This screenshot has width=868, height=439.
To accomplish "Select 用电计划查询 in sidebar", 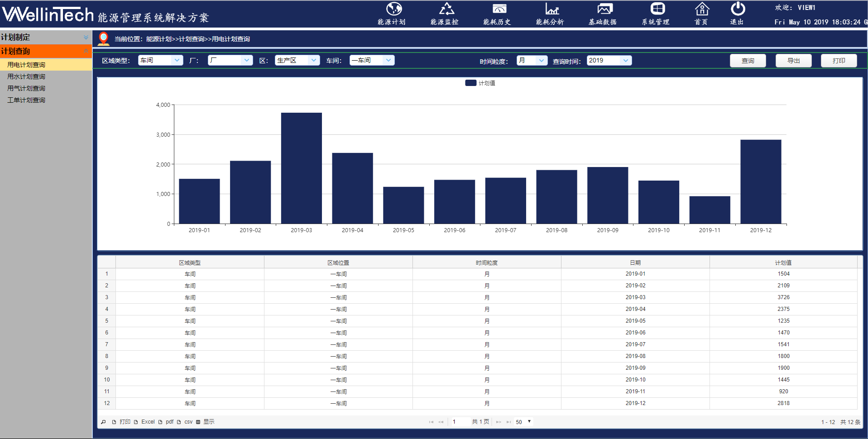I will 46,65.
